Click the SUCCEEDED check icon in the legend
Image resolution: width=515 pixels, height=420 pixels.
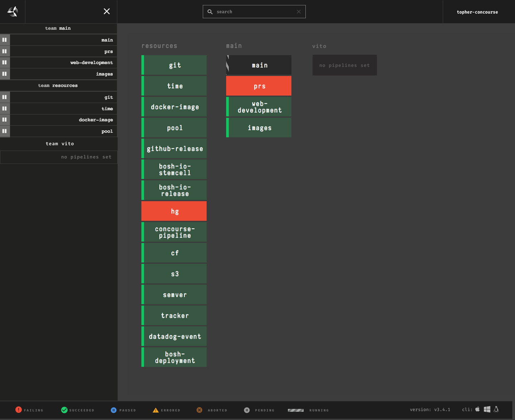(x=64, y=410)
